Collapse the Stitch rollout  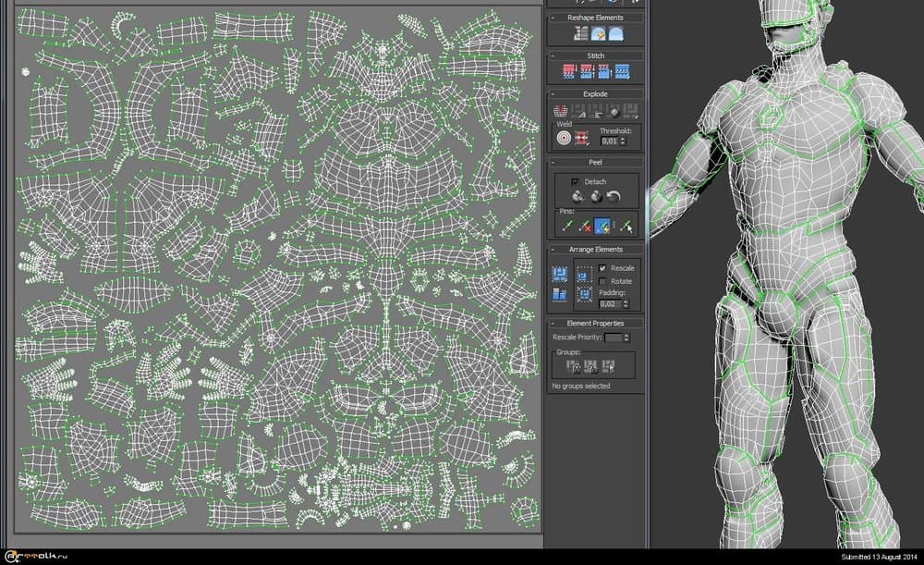coord(595,55)
